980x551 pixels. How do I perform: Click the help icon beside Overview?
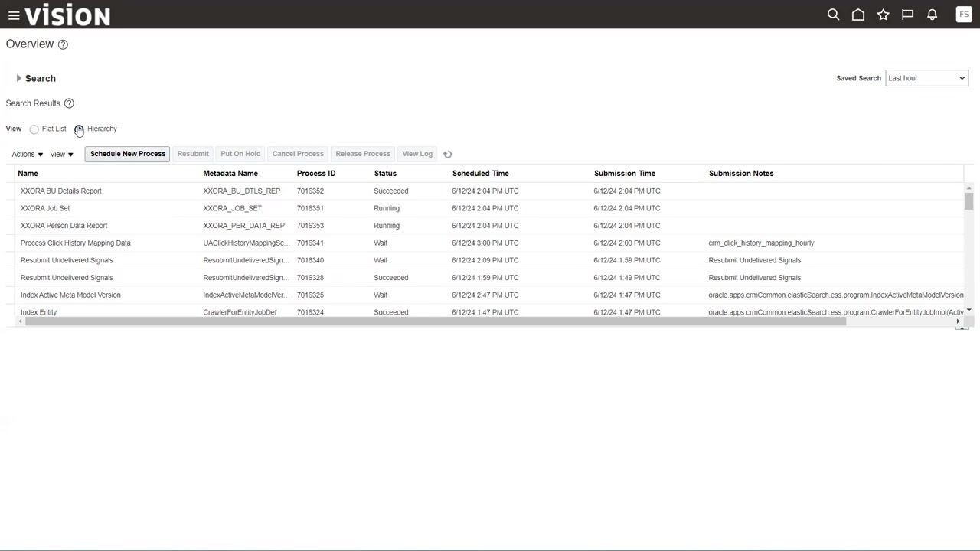pyautogui.click(x=63, y=44)
